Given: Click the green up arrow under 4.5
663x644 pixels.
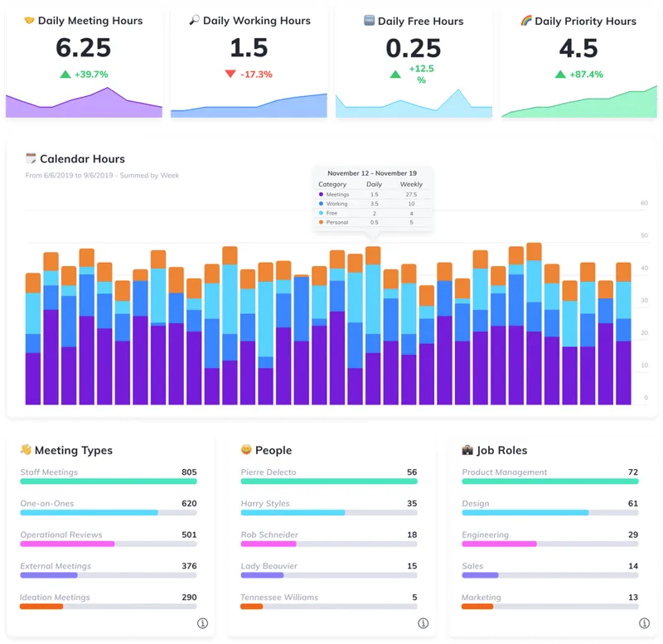Looking at the screenshot, I should (560, 75).
